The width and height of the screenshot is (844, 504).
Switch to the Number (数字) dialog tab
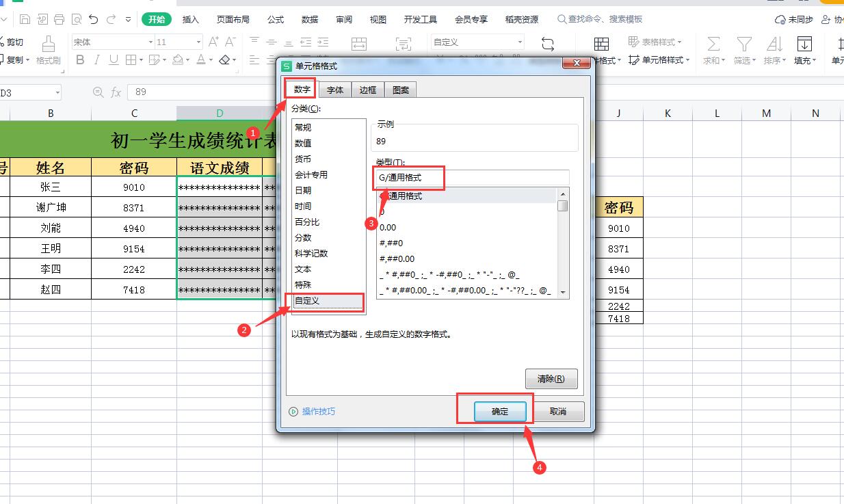[x=302, y=90]
